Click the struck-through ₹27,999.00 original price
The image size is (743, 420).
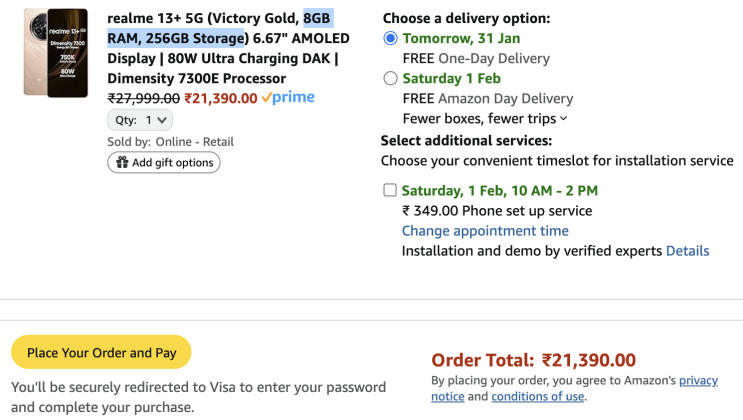pos(144,98)
